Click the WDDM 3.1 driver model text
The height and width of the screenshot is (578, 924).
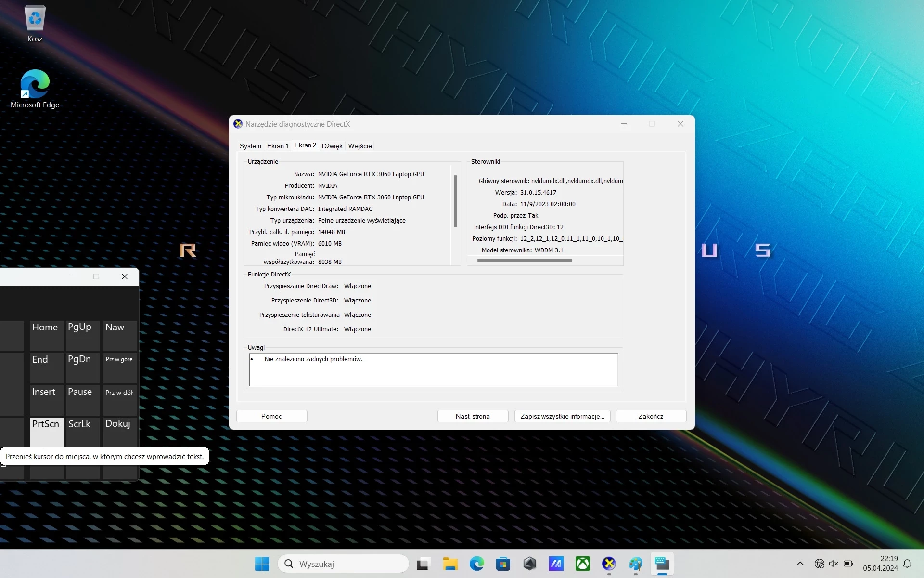(549, 250)
